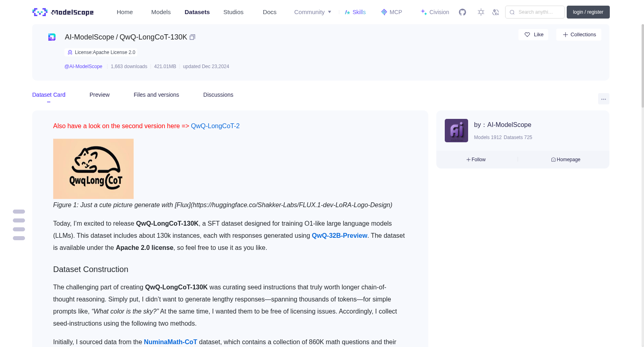This screenshot has width=644, height=347.
Task: Follow the QwQ-32B-Preview link
Action: (339, 235)
